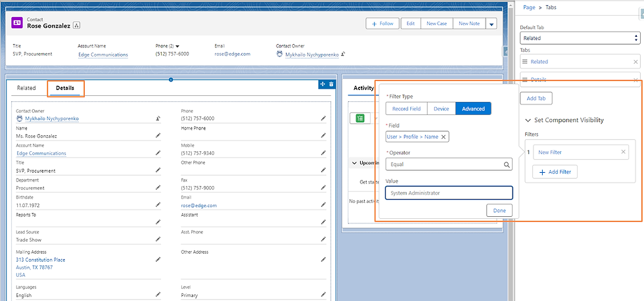
Task: Click change owner icon in Details Contact Owner
Action: click(x=158, y=118)
